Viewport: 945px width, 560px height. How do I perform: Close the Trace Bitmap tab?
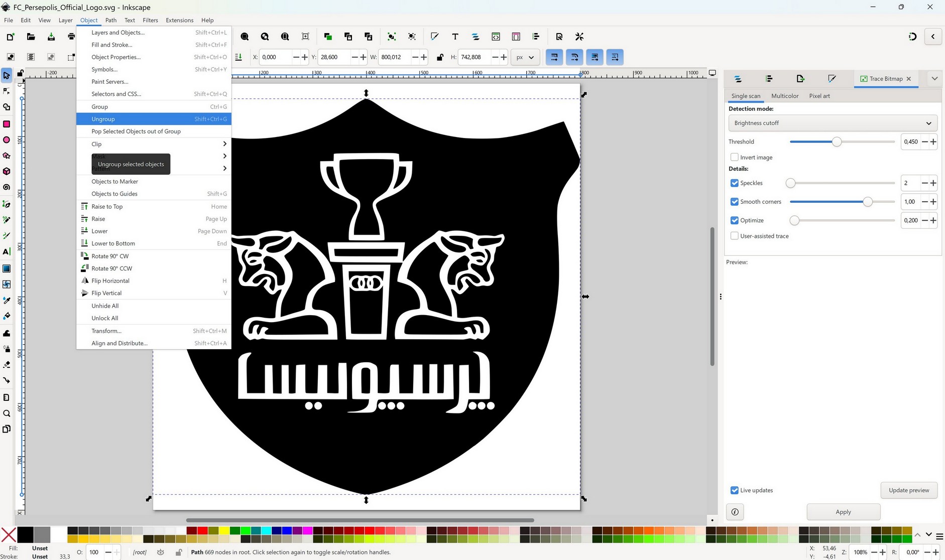(909, 79)
